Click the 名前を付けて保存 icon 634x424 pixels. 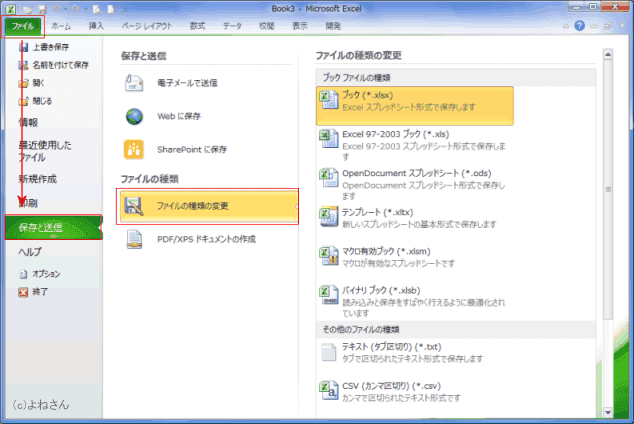[23, 65]
